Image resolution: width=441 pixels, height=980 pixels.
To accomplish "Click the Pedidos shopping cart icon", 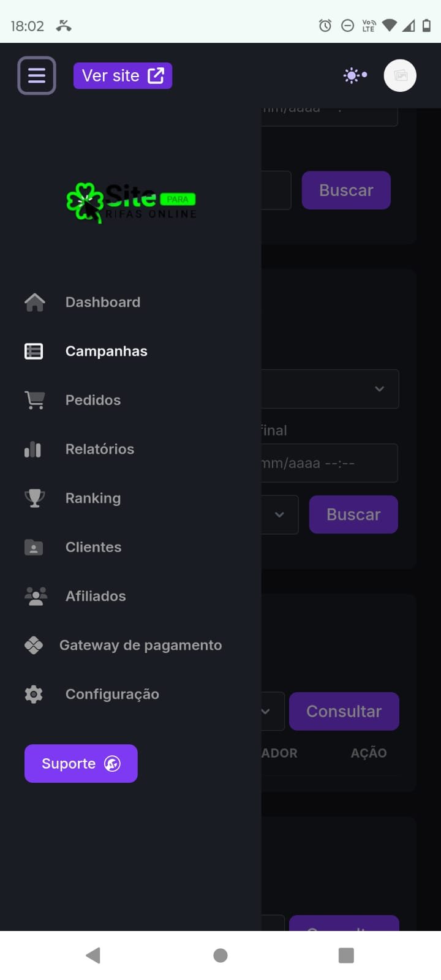I will 34,400.
